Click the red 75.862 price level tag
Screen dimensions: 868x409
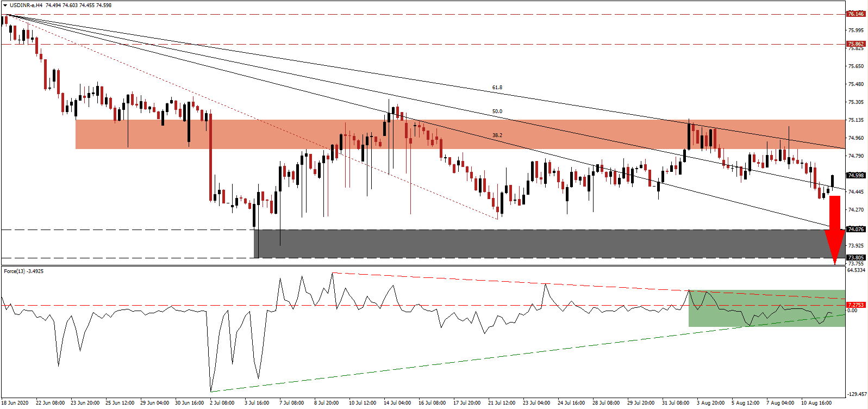pos(856,44)
